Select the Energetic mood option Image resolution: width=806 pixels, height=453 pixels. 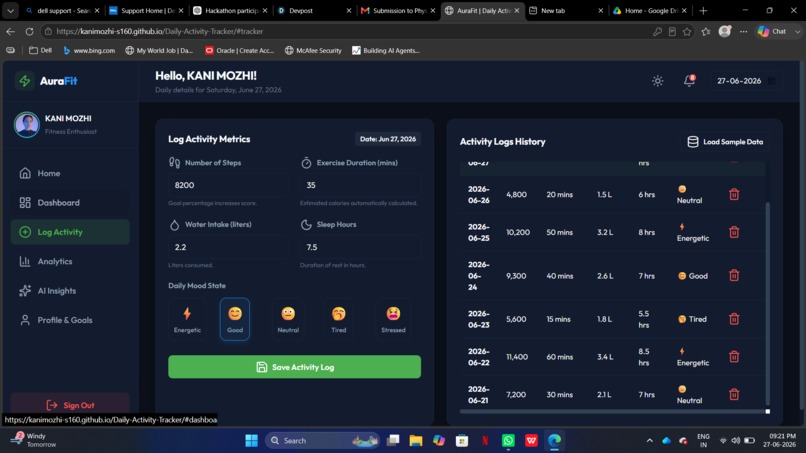[187, 319]
